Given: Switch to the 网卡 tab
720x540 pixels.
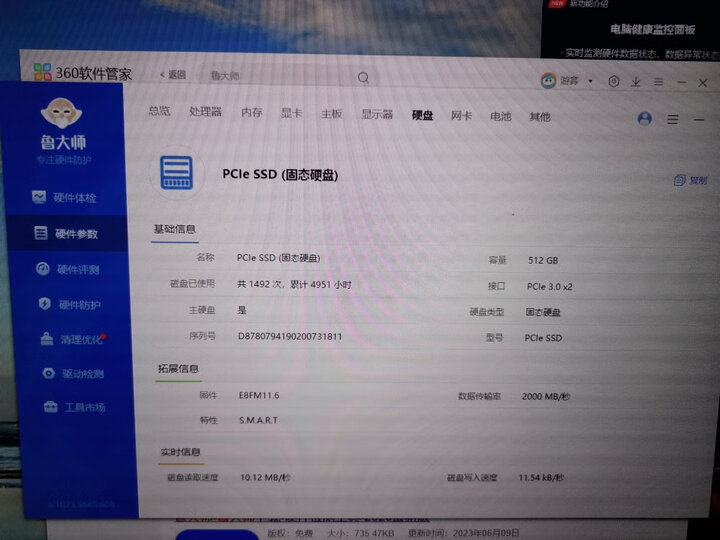Looking at the screenshot, I should tap(461, 115).
